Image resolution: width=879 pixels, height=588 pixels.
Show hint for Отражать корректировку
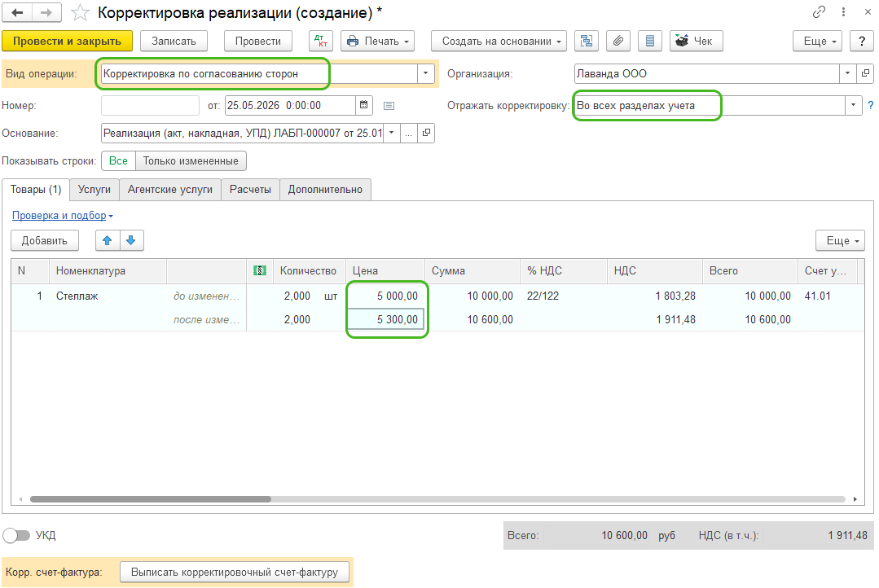871,105
